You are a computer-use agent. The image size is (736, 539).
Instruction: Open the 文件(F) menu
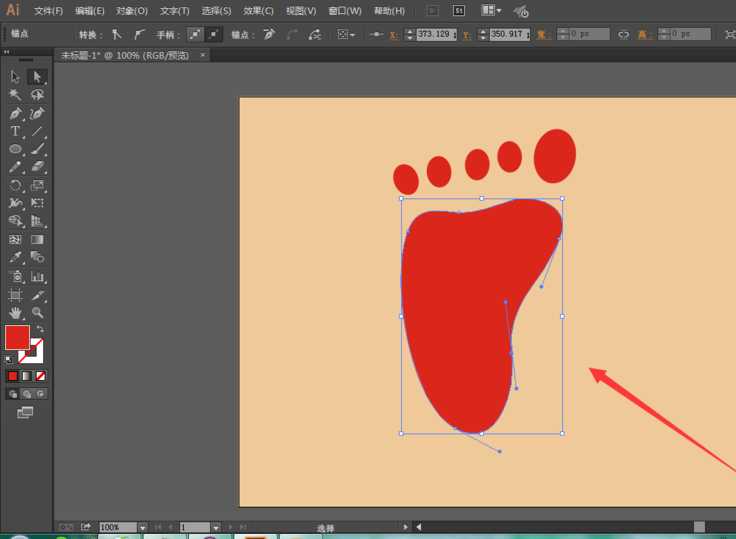tap(48, 11)
